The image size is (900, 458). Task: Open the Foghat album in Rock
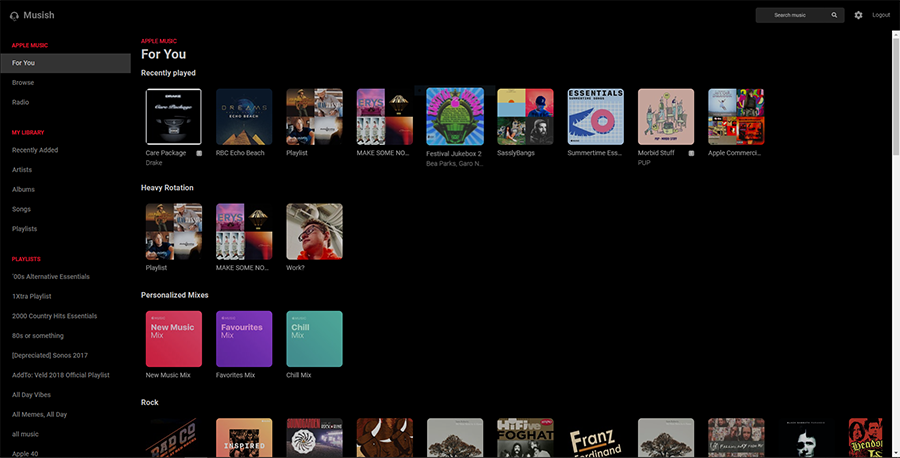click(x=525, y=438)
